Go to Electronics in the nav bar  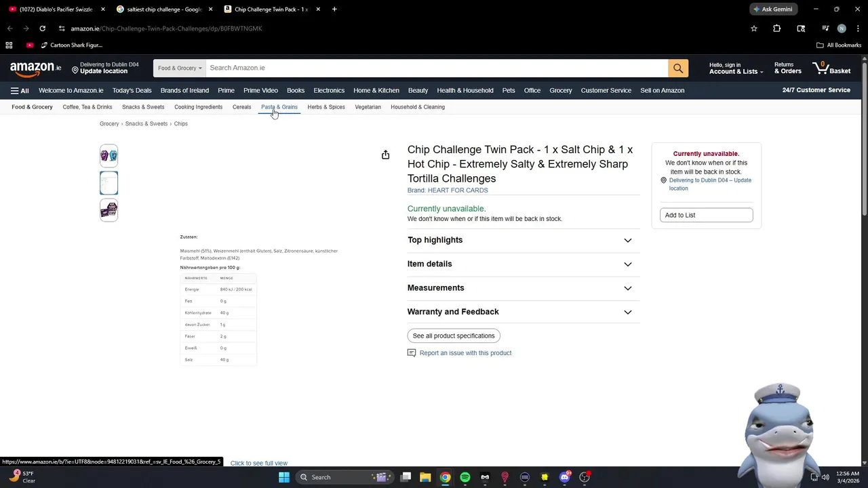[329, 90]
